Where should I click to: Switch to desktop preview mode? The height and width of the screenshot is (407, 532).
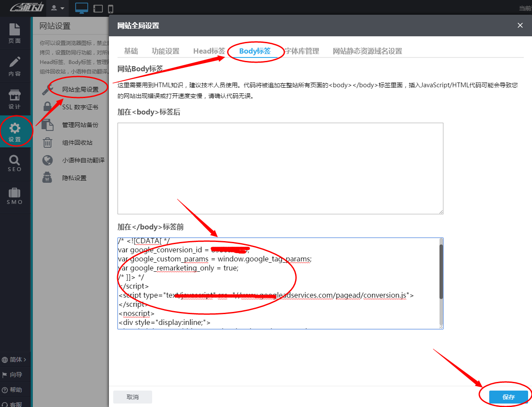(81, 8)
